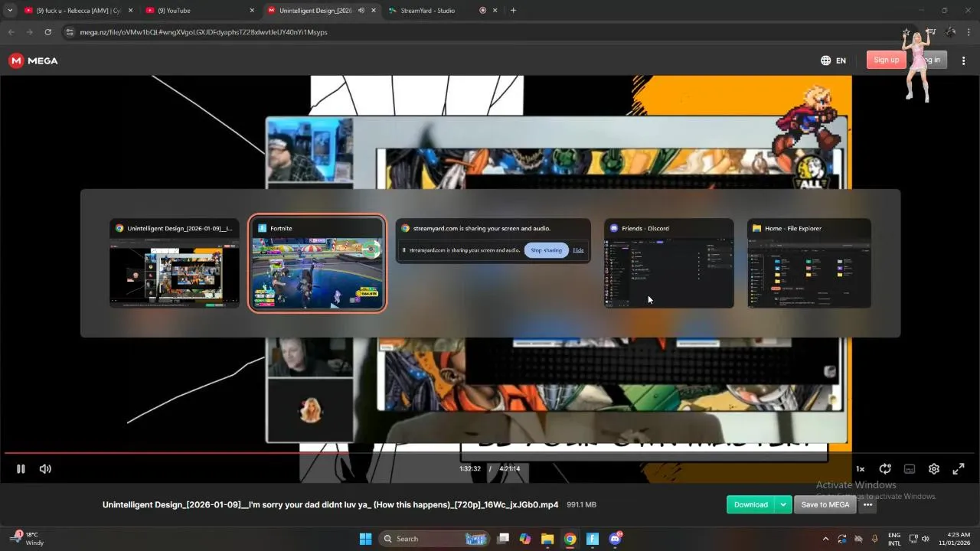Open the tab search dropdown arrow

point(10,11)
